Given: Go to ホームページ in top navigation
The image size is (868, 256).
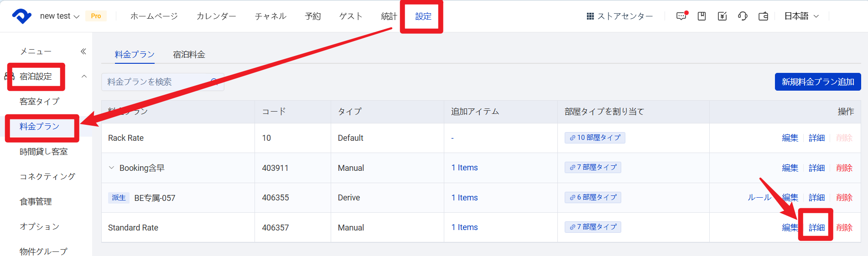Looking at the screenshot, I should 154,16.
